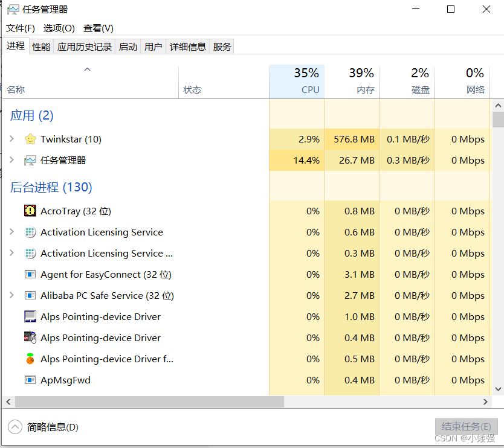Image resolution: width=504 pixels, height=448 pixels.
Task: Sort by the 名称 column header
Action: point(90,82)
